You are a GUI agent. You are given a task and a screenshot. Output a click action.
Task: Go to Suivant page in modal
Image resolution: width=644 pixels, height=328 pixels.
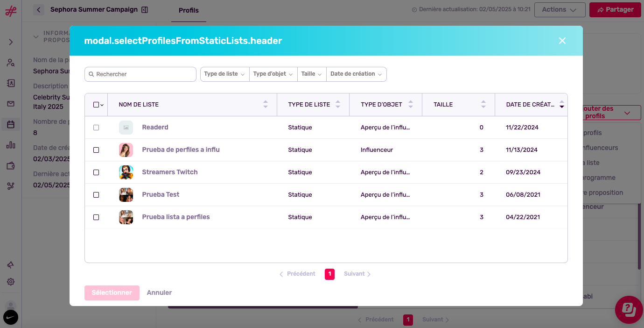(x=357, y=274)
